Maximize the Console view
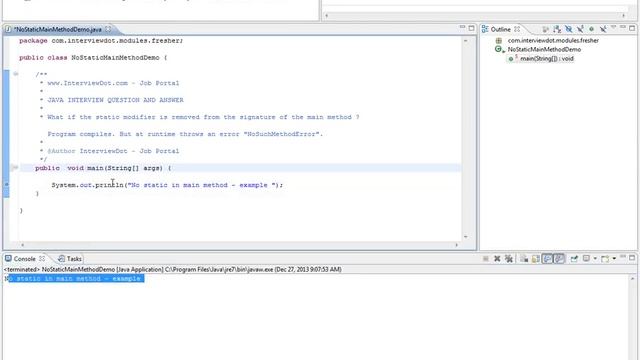The image size is (640, 360). [x=632, y=258]
